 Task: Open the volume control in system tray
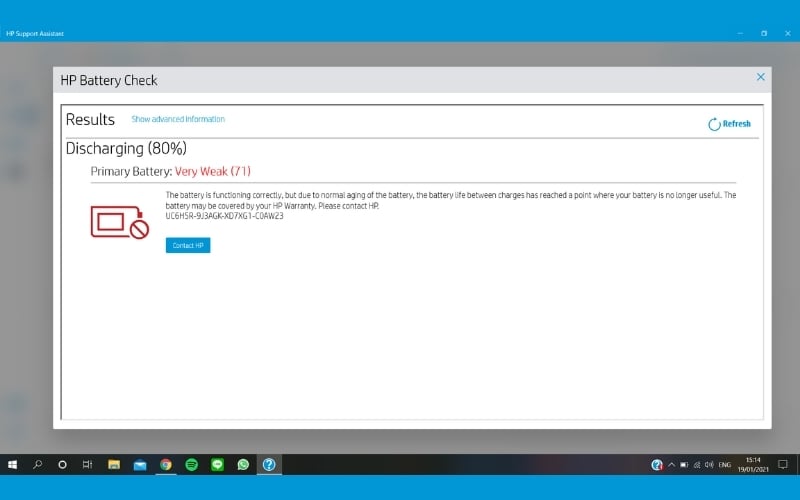click(709, 465)
